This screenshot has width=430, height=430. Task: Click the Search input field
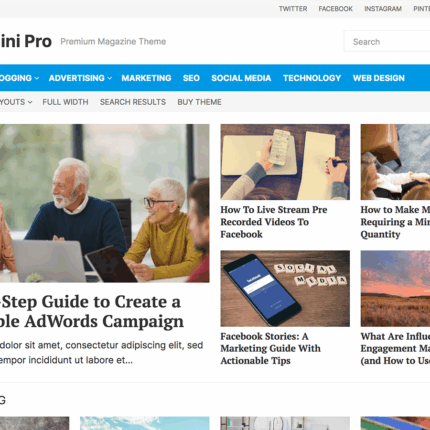click(x=387, y=41)
